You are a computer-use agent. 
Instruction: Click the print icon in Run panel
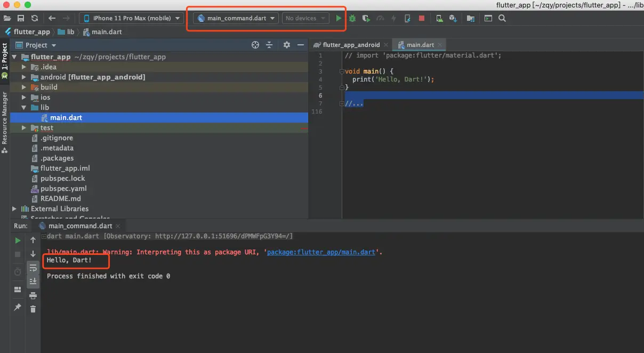33,295
